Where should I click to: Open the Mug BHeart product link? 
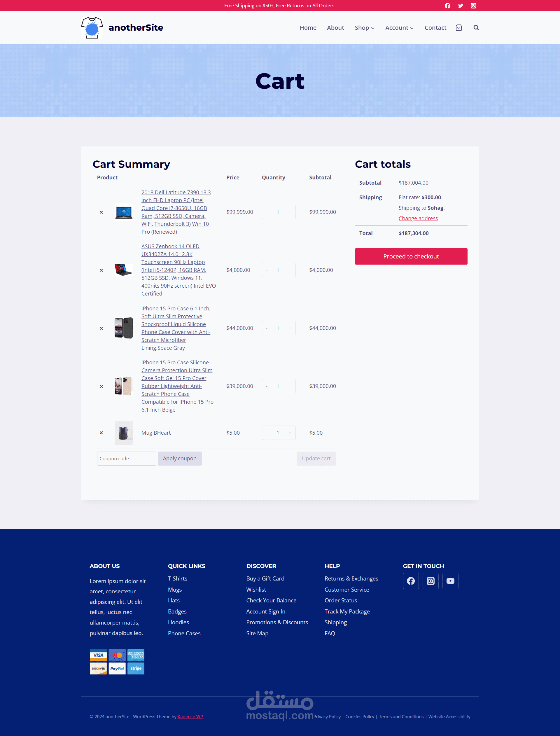coord(156,433)
